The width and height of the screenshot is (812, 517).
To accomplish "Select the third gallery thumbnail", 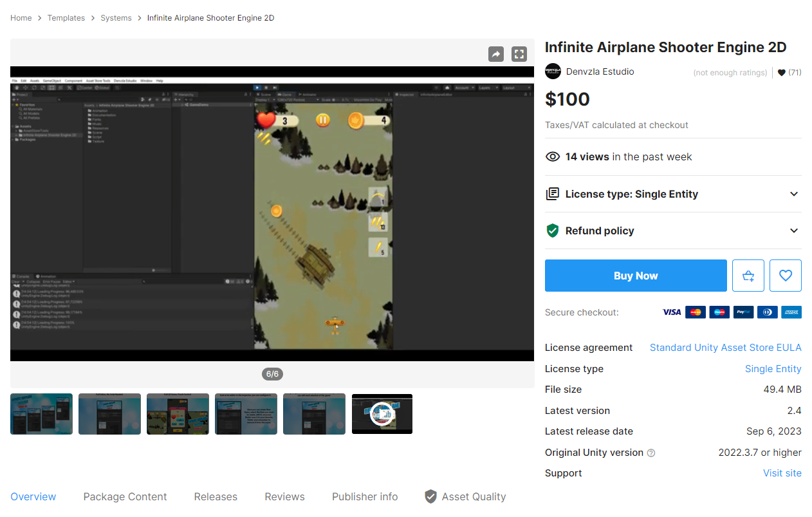I will coord(178,414).
